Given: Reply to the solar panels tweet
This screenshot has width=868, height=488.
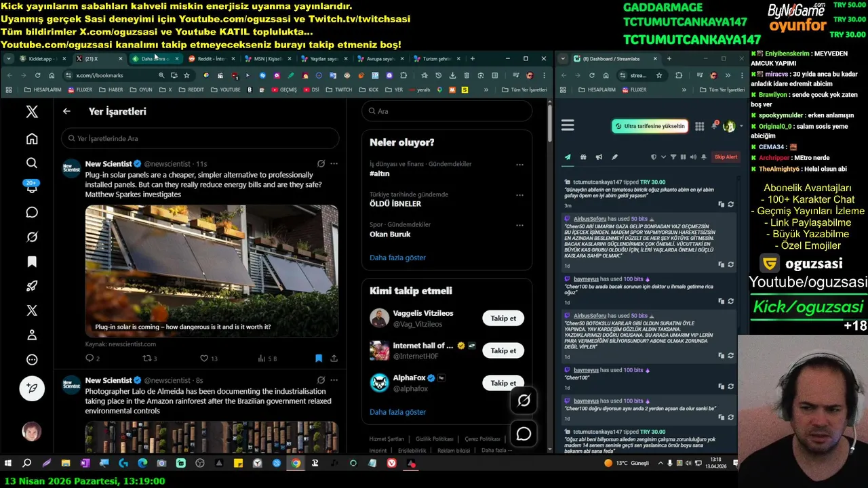Looking at the screenshot, I should point(90,359).
